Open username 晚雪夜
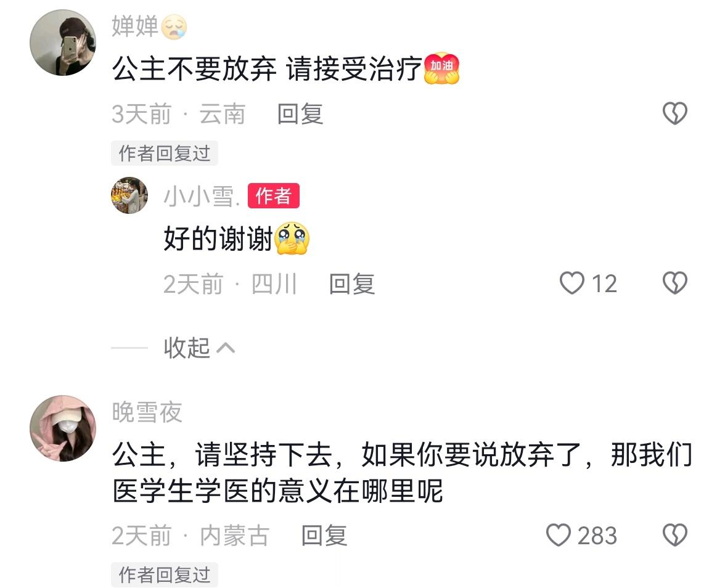Viewport: 725px width, 588px height. (x=147, y=412)
